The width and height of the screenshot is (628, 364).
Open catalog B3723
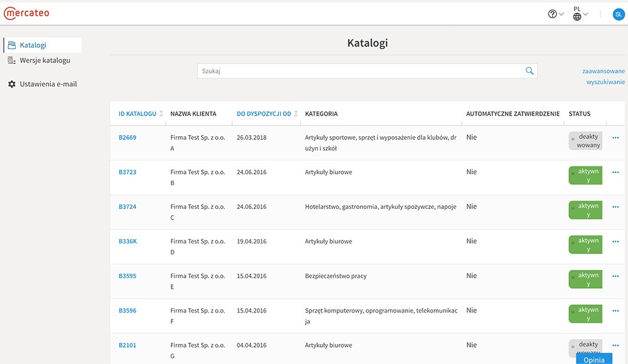click(x=127, y=172)
